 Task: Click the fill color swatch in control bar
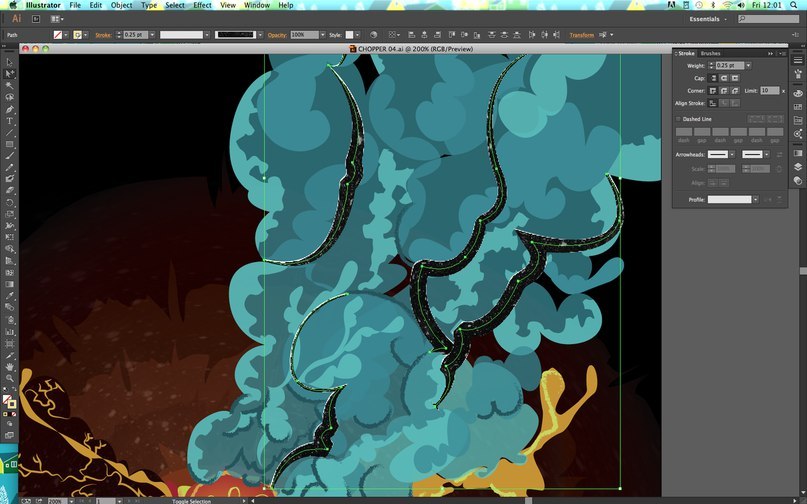[x=58, y=34]
